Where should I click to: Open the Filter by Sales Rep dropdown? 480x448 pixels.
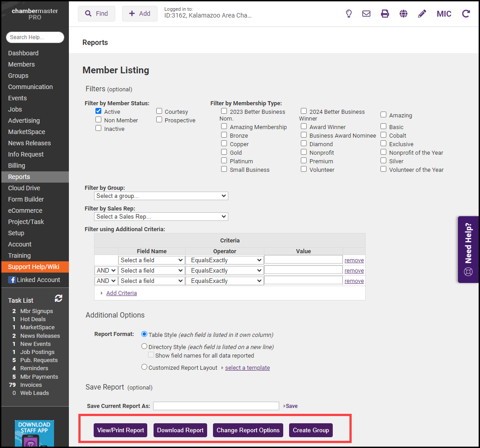pyautogui.click(x=161, y=217)
